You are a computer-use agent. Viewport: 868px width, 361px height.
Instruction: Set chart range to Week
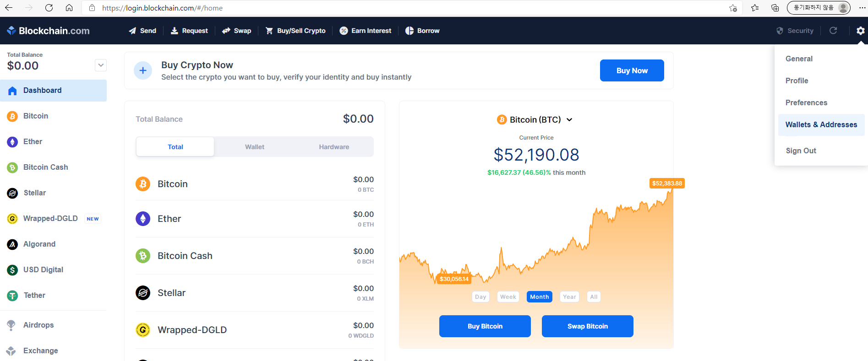[508, 296]
